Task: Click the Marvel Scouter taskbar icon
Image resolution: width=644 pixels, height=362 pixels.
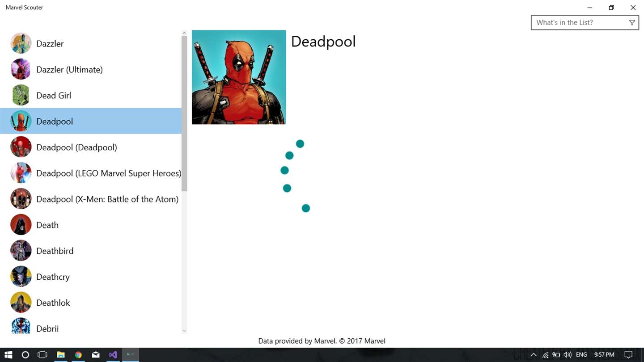Action: pyautogui.click(x=131, y=355)
